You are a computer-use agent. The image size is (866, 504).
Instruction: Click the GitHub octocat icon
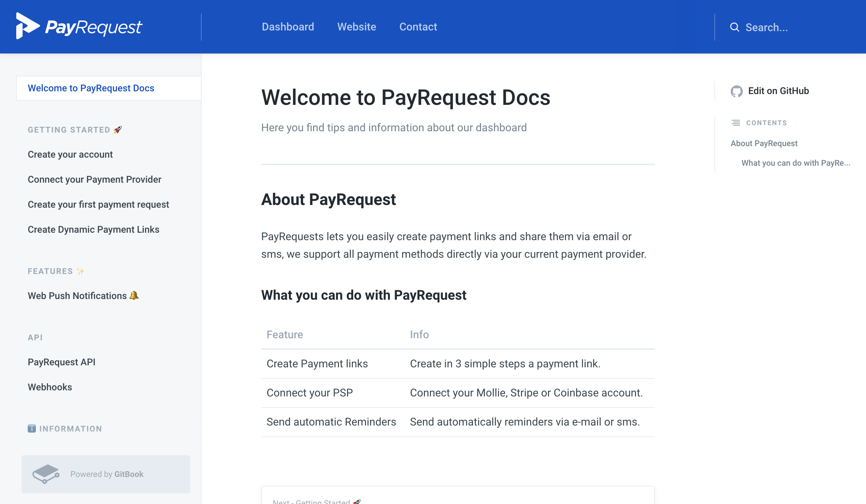click(x=736, y=91)
